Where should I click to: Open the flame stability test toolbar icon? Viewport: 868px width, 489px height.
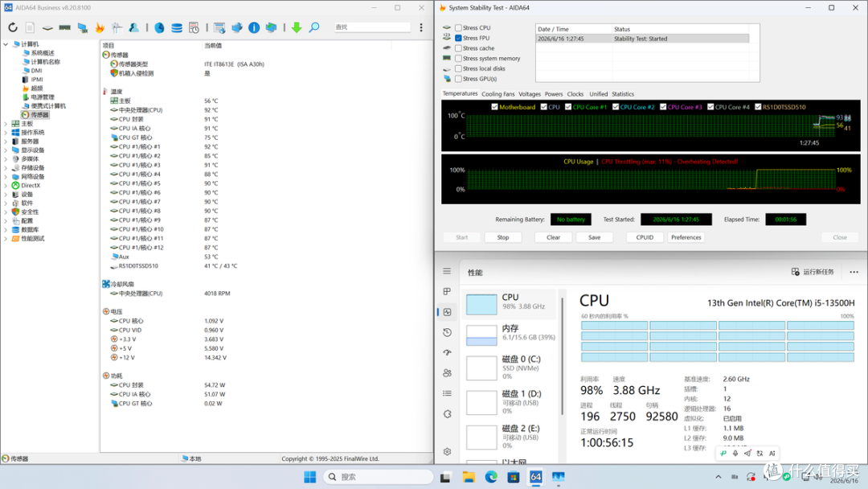click(x=100, y=27)
